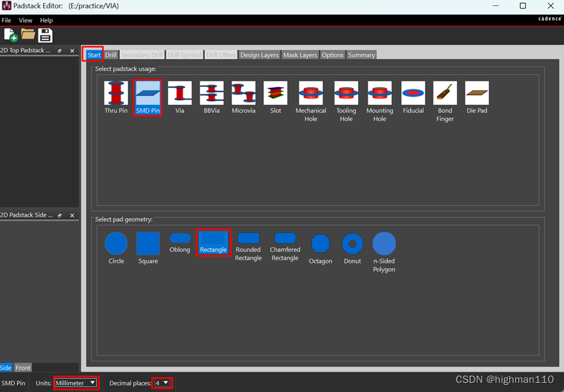
Task: Select the Slot padstack icon
Action: 275,94
